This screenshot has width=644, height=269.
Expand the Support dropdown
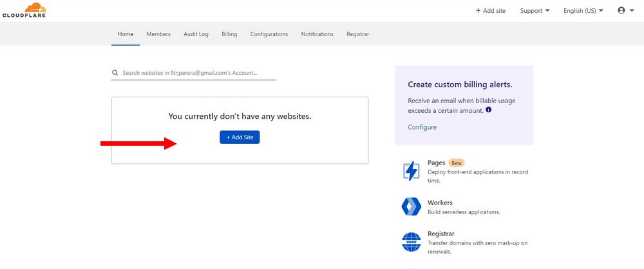click(535, 11)
